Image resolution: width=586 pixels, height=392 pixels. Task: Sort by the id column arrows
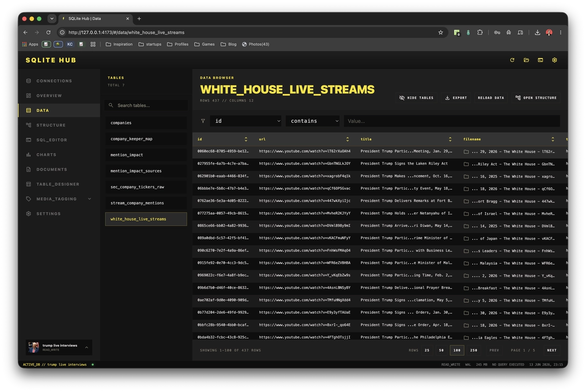[246, 139]
